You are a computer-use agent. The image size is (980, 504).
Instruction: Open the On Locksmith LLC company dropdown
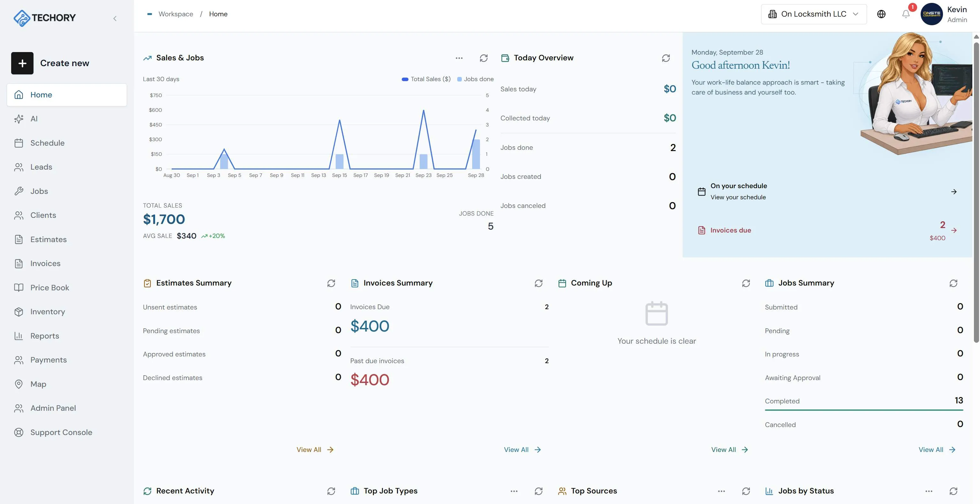tap(813, 14)
